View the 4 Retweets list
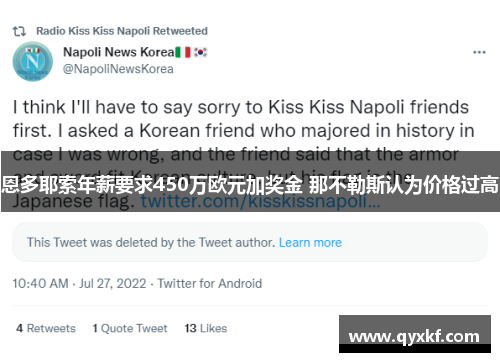Image resolution: width=500 pixels, height=362 pixels. pyautogui.click(x=46, y=328)
